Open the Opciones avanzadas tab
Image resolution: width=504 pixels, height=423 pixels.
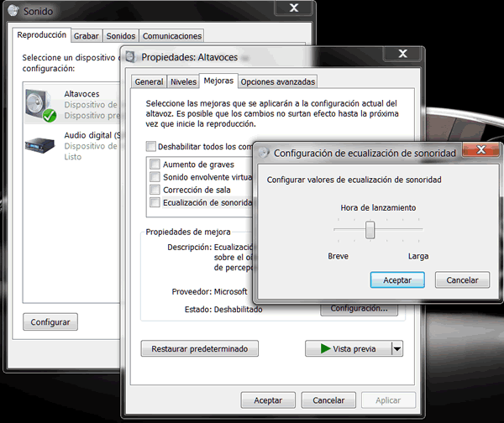pyautogui.click(x=278, y=82)
